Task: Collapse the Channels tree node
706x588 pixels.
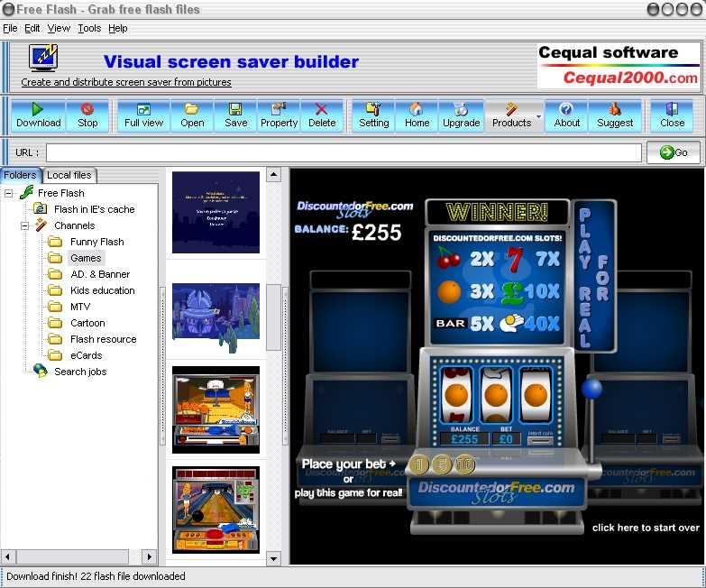Action: click(x=25, y=225)
